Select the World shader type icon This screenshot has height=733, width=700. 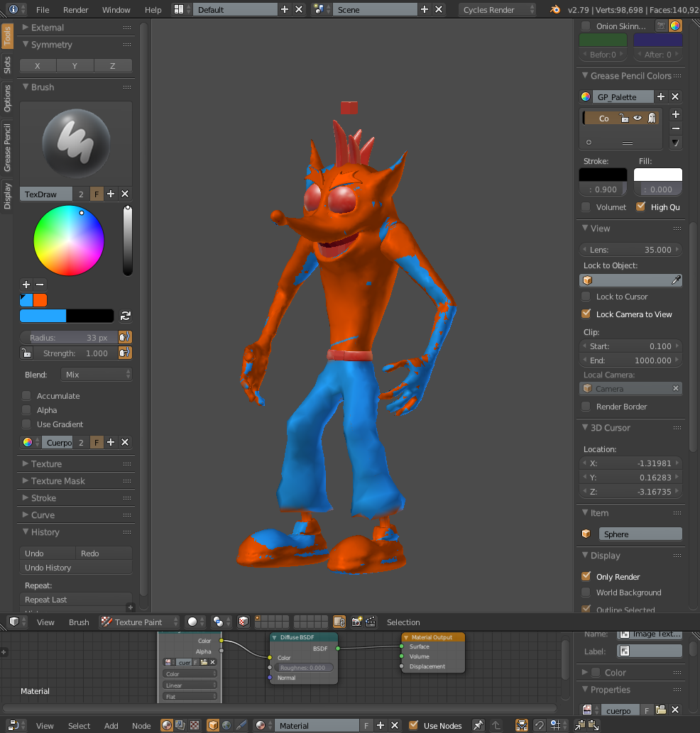click(x=226, y=725)
